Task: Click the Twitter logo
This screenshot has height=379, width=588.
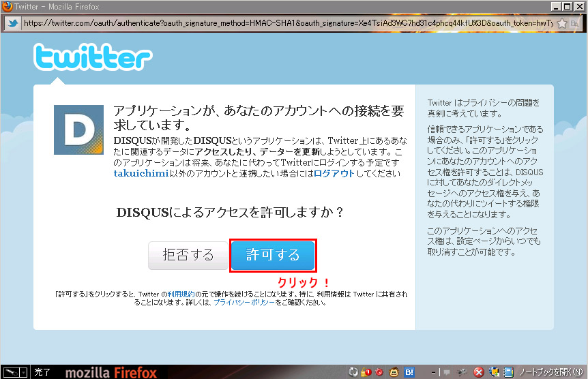Action: [x=93, y=57]
